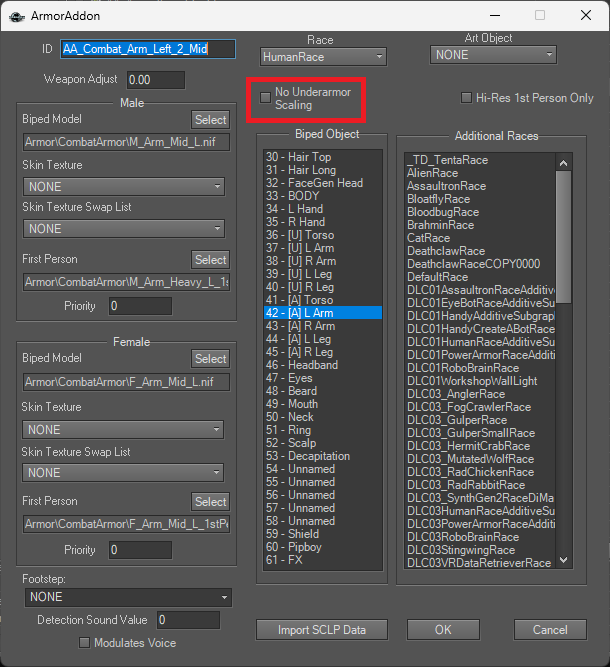Select '43 - [A] R Arm' entry
Screen dimensions: 610x667
click(323, 326)
